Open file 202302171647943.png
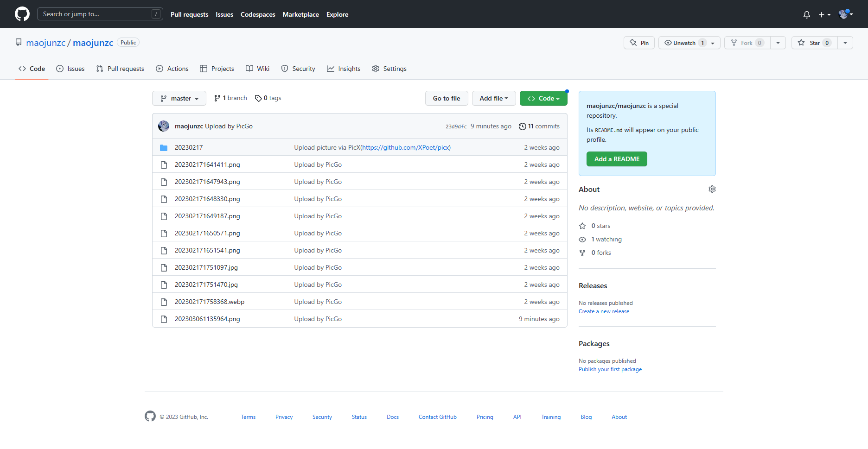868x449 pixels. click(x=207, y=182)
